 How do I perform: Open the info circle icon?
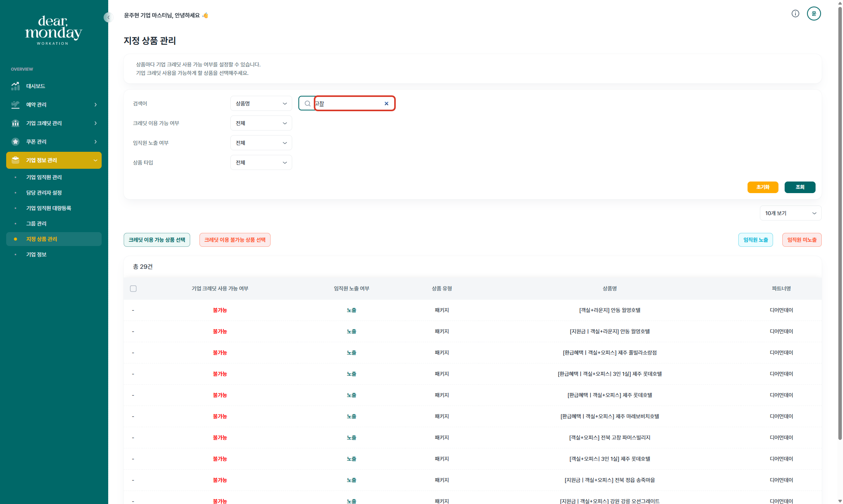coord(795,14)
